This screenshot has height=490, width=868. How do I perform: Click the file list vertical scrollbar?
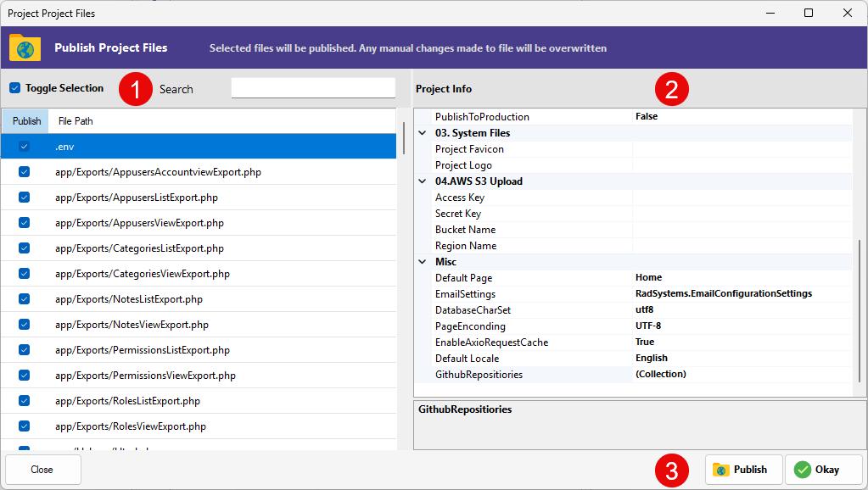(x=404, y=138)
